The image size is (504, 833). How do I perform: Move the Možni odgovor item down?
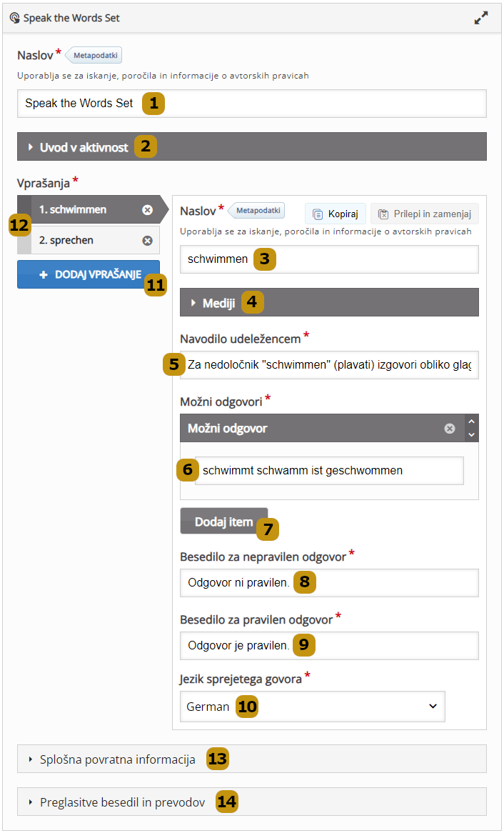471,434
